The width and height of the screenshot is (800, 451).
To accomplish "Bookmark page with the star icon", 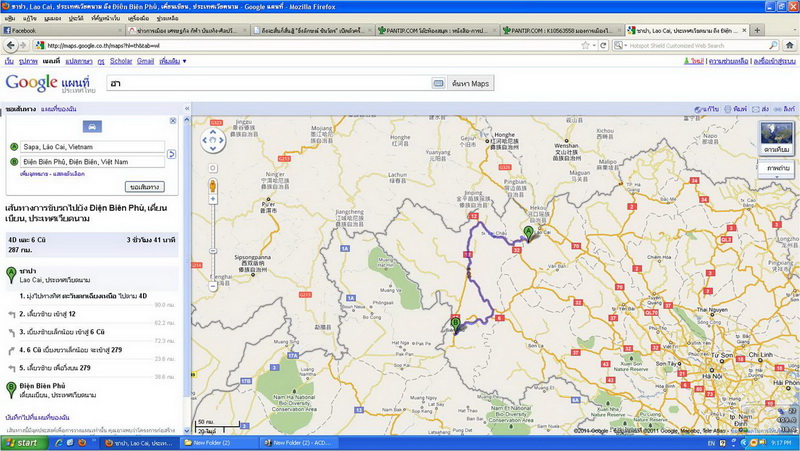I will pos(585,45).
